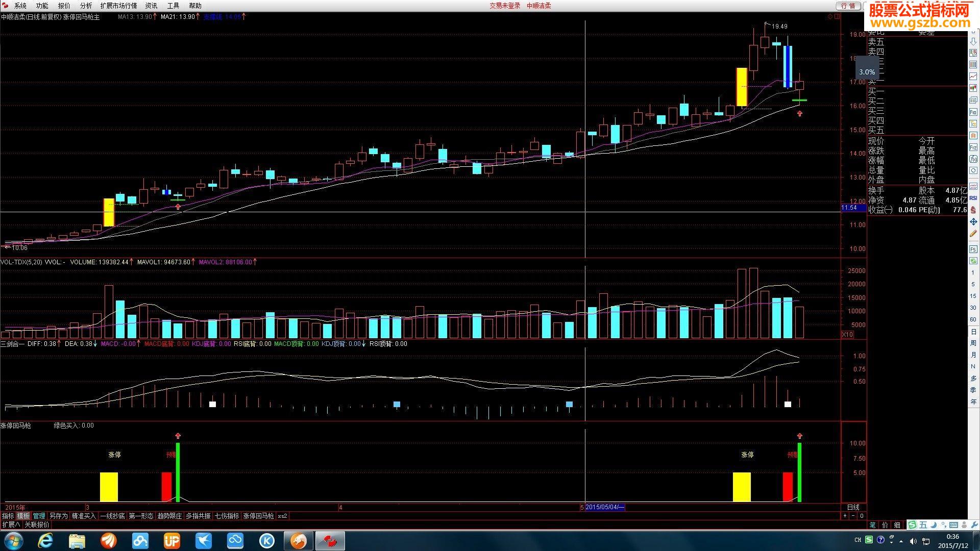Open the report list icon with checkmark
This screenshot has width=980, height=551.
click(x=973, y=54)
